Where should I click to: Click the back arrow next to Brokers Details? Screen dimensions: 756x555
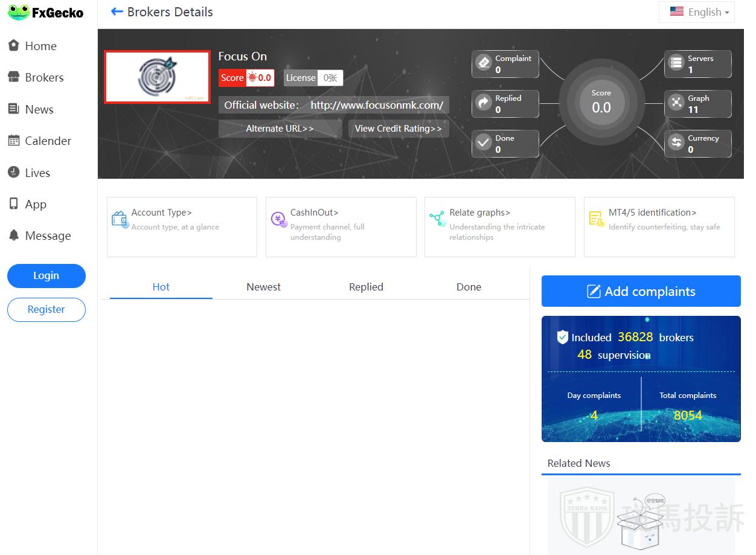pyautogui.click(x=117, y=12)
